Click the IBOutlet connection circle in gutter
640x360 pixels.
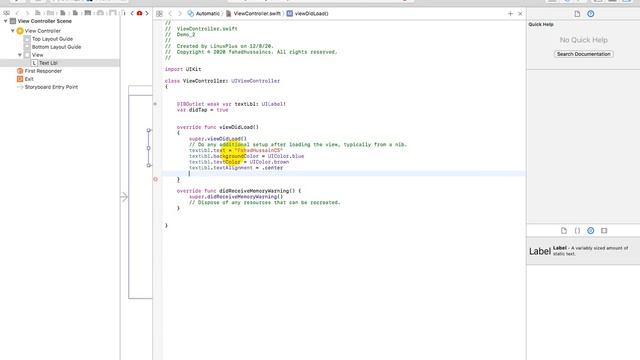[x=155, y=104]
